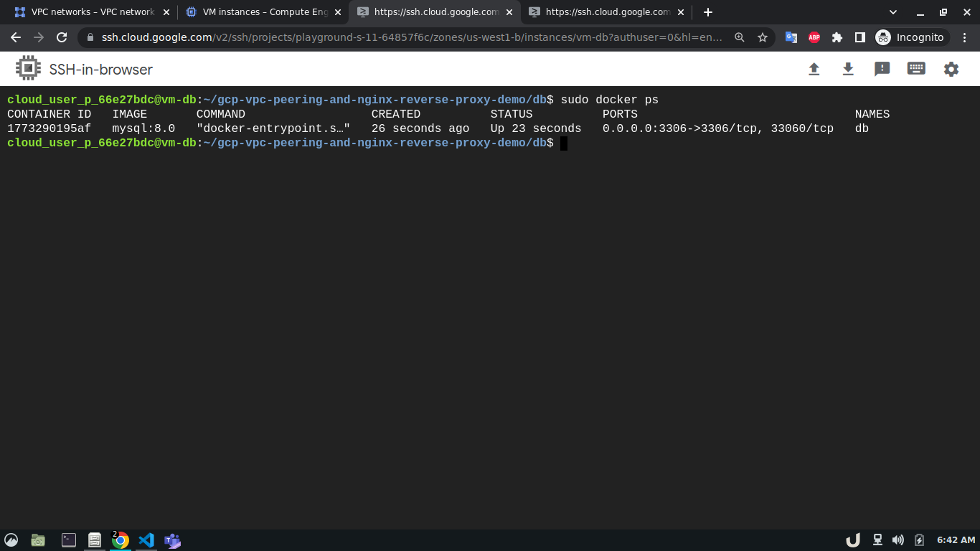Click the download file icon in SSH toolbar

click(848, 69)
